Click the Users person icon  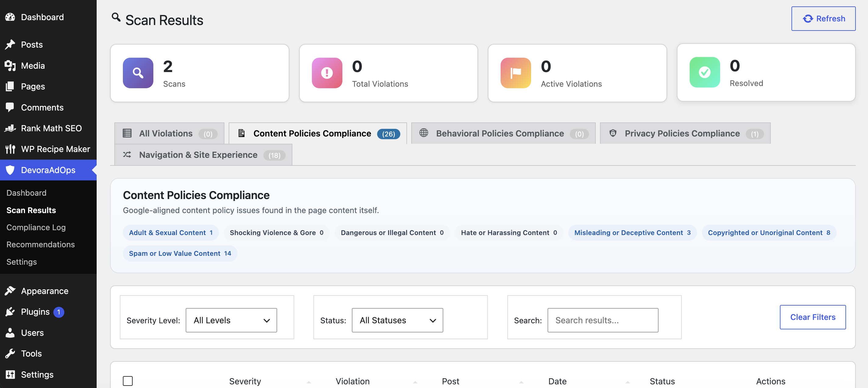10,333
